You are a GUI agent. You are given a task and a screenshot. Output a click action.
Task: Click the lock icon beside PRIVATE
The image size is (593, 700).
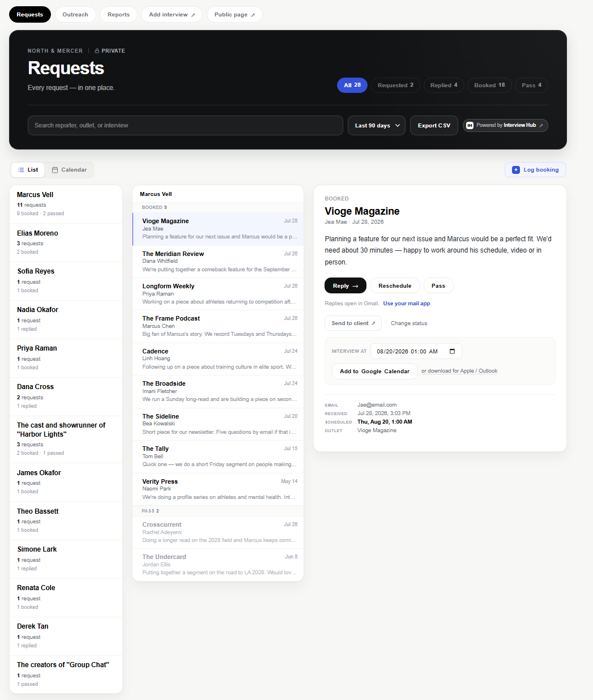pyautogui.click(x=97, y=51)
